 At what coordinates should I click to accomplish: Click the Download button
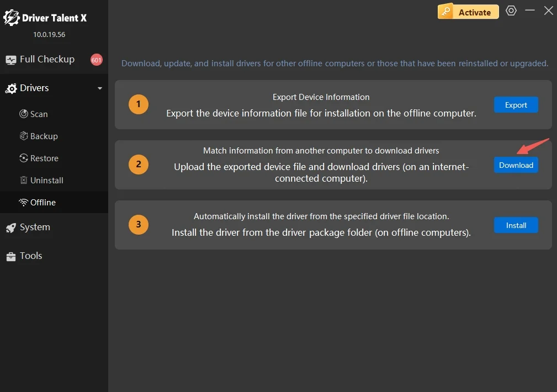click(x=516, y=165)
